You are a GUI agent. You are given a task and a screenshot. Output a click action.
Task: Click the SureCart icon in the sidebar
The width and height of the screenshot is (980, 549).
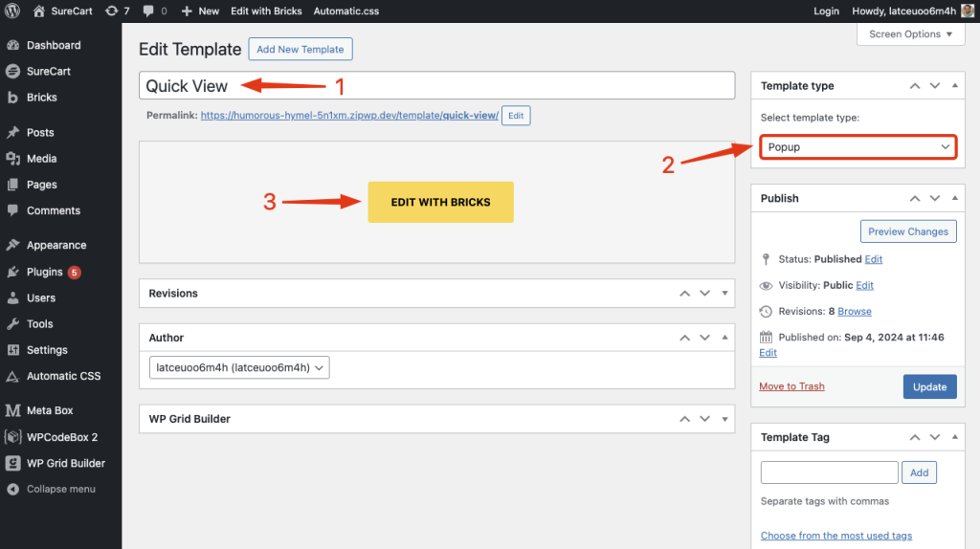pyautogui.click(x=13, y=71)
